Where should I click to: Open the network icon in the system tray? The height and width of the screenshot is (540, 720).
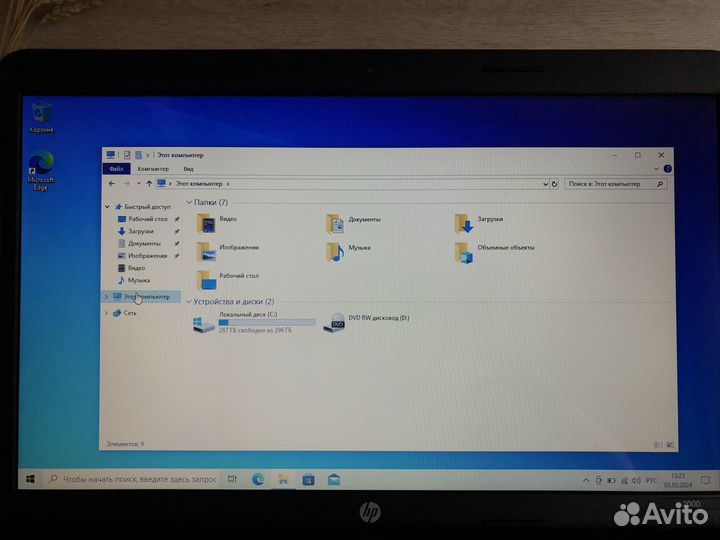point(624,480)
